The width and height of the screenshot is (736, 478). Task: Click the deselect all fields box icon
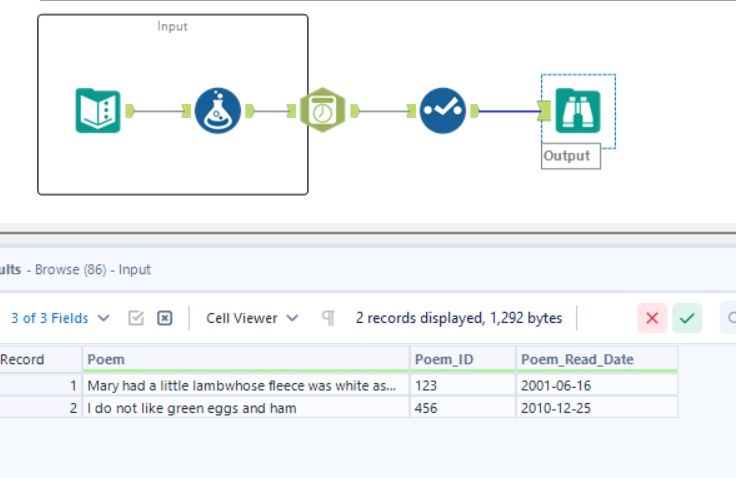165,318
